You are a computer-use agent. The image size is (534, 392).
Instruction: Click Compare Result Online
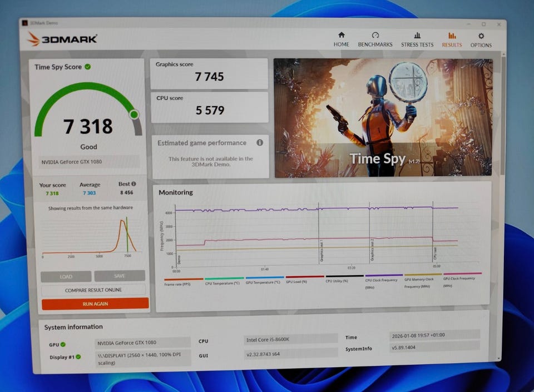click(93, 290)
